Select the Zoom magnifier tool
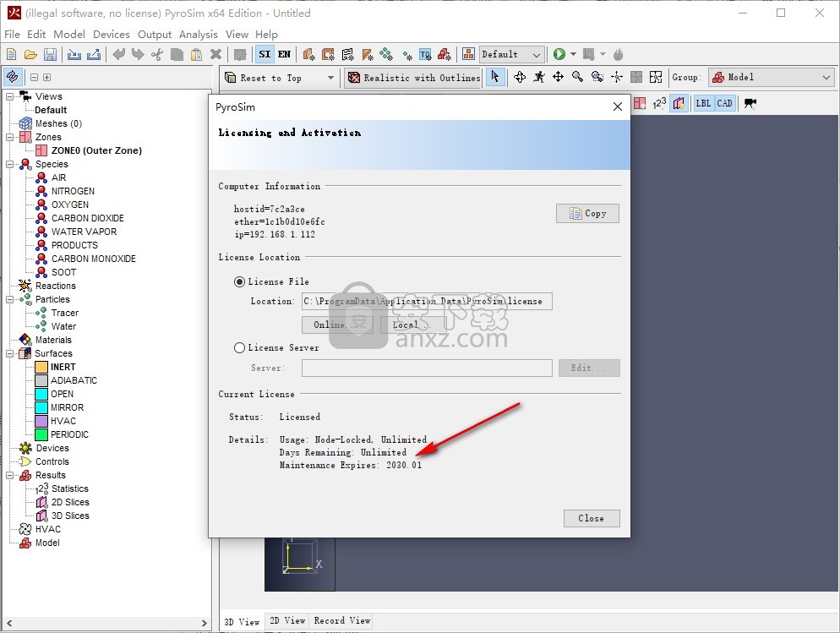The width and height of the screenshot is (840, 633). [577, 77]
